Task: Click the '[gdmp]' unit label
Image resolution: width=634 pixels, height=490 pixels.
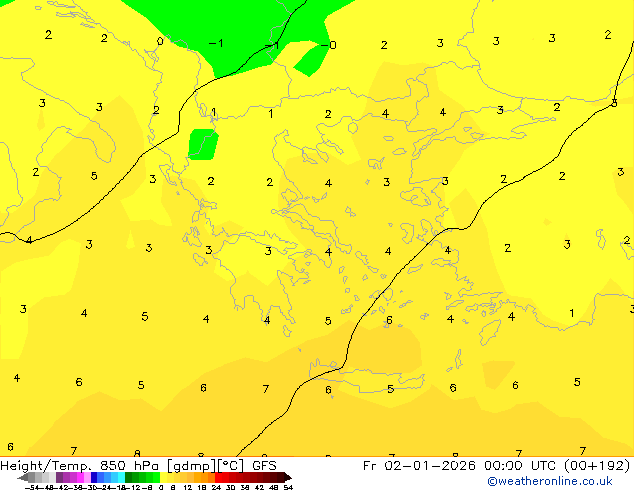Action: pyautogui.click(x=192, y=466)
